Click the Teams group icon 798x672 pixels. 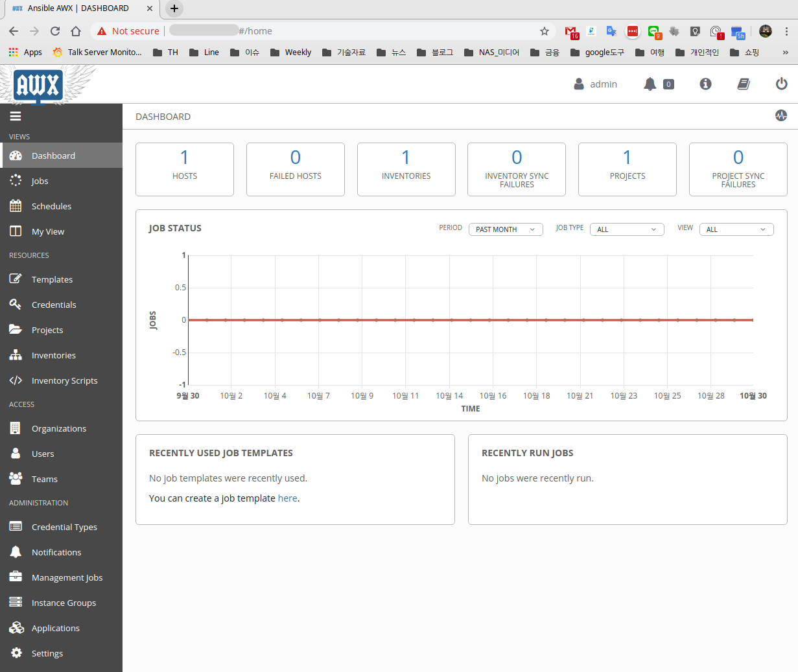pos(16,479)
